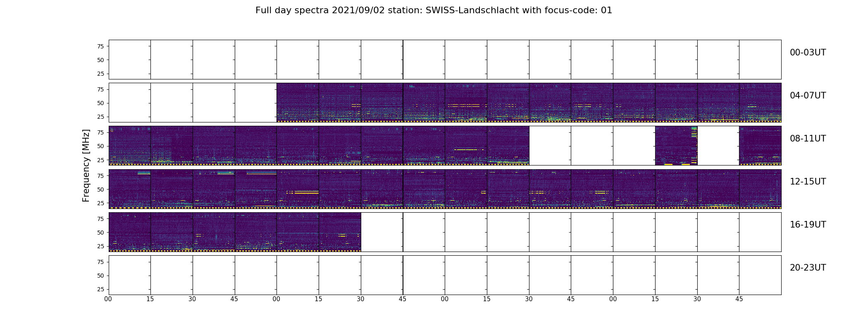Select the '20-23UT' row label
The image size is (868, 331).
point(808,268)
